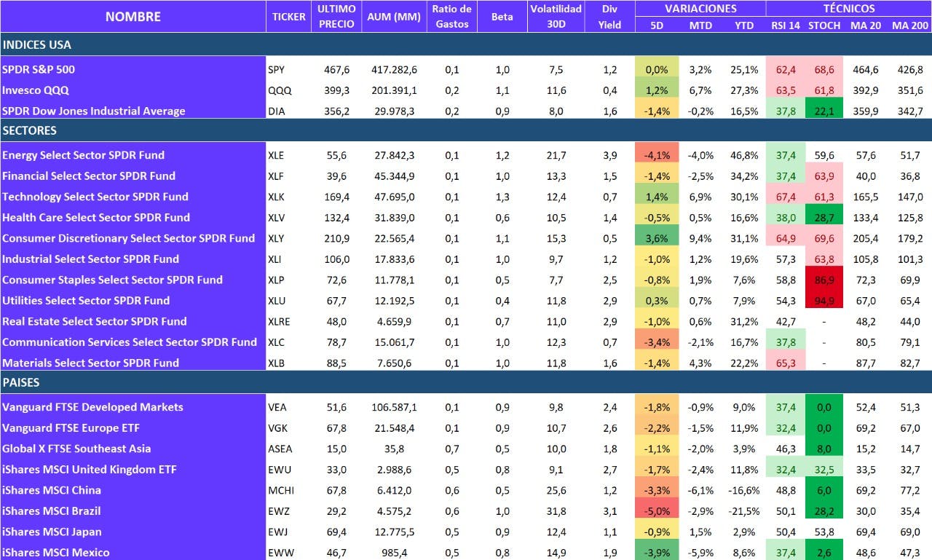
Task: Select the RSI 14 column header
Action: click(786, 25)
